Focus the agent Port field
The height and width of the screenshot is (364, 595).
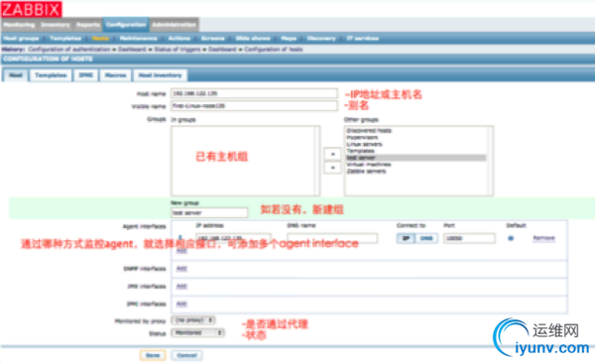pos(469,238)
